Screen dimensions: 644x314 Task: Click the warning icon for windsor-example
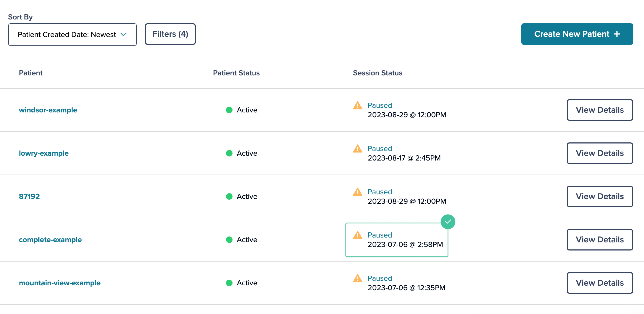click(357, 105)
